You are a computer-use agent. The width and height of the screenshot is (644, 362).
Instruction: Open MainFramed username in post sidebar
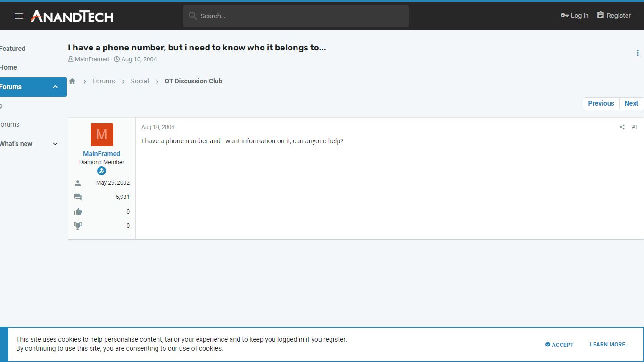[x=101, y=154]
